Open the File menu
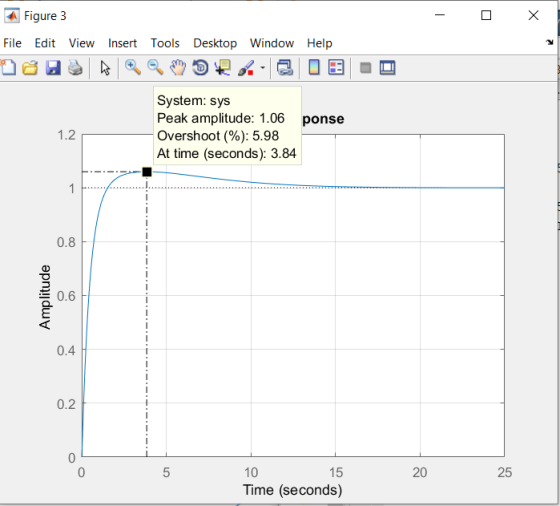This screenshot has height=506, width=560. point(12,43)
